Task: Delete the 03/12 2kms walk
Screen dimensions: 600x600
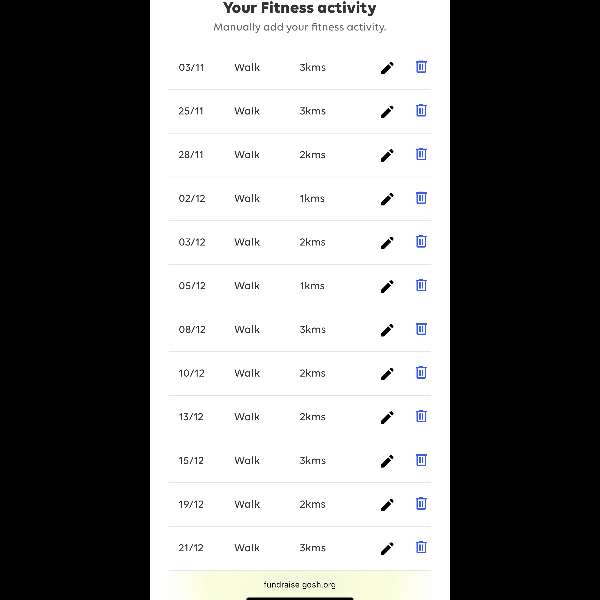Action: [421, 241]
